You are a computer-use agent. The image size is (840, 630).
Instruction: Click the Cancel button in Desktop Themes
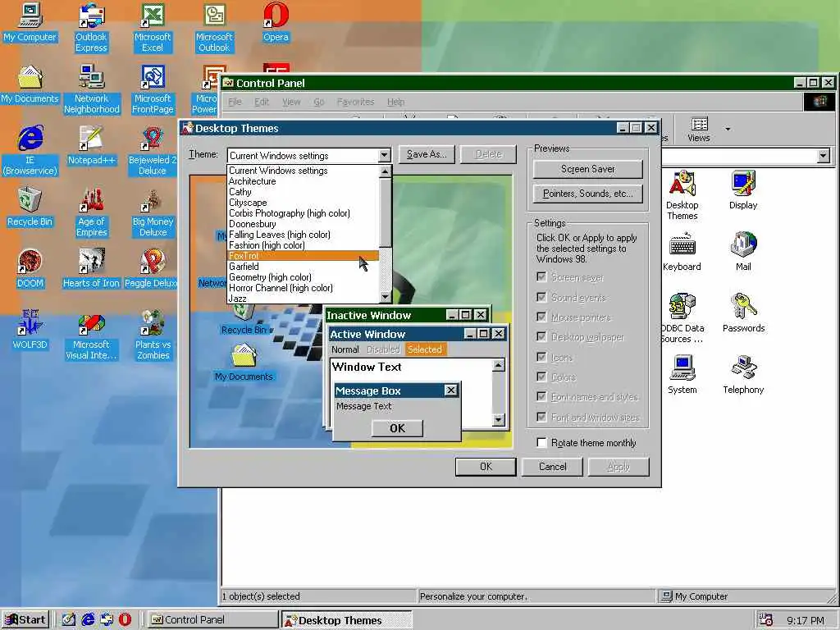(x=552, y=467)
